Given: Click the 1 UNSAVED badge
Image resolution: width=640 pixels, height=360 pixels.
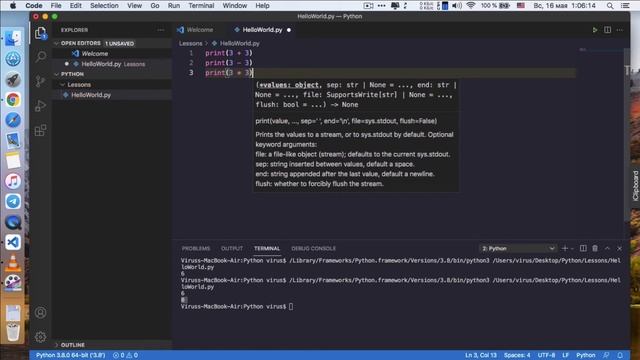Looking at the screenshot, I should (119, 43).
